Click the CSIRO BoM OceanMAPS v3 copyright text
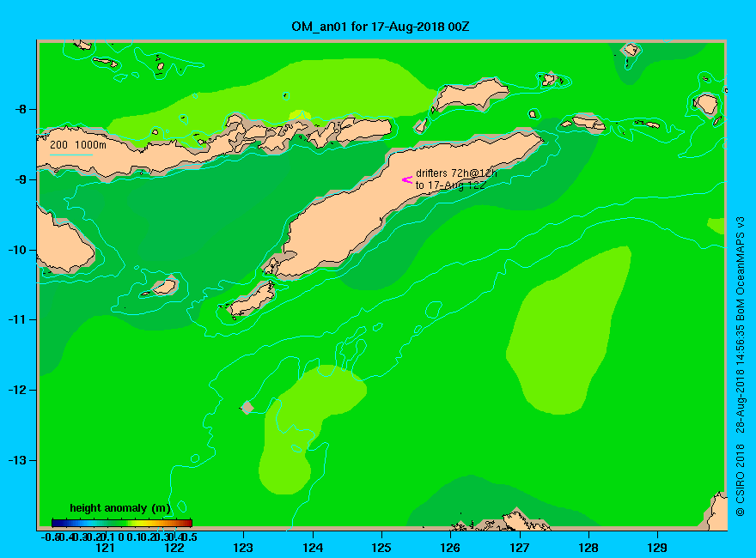 point(740,367)
